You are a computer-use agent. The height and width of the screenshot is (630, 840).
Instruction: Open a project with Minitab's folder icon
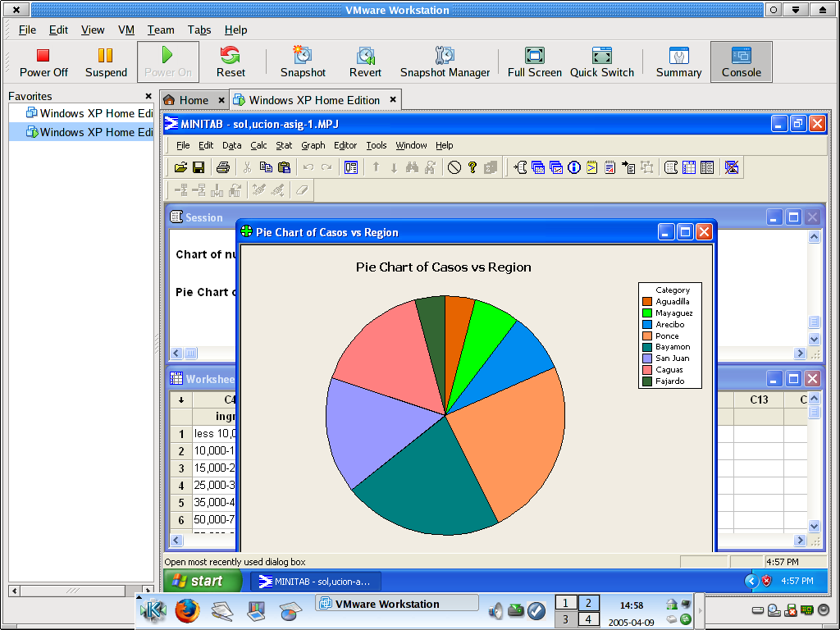pos(180,167)
